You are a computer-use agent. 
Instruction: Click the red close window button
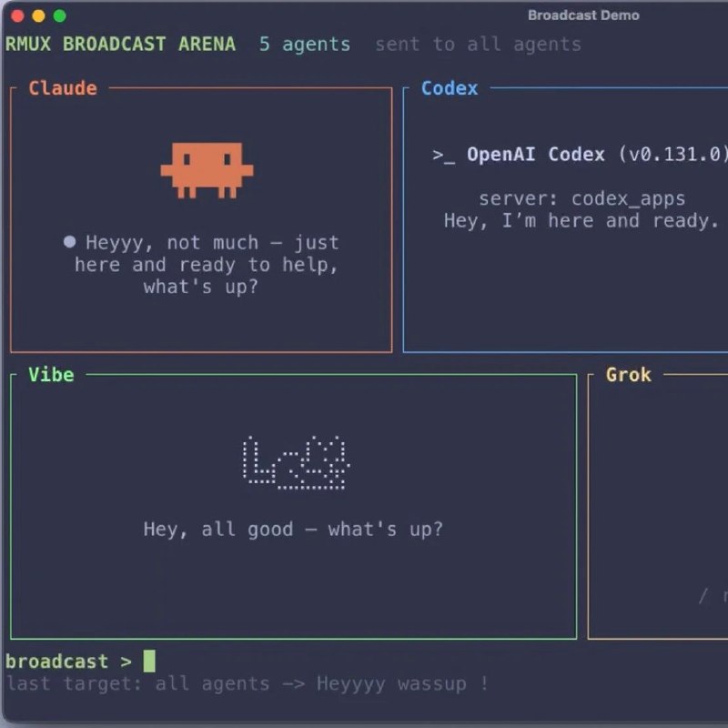17,16
